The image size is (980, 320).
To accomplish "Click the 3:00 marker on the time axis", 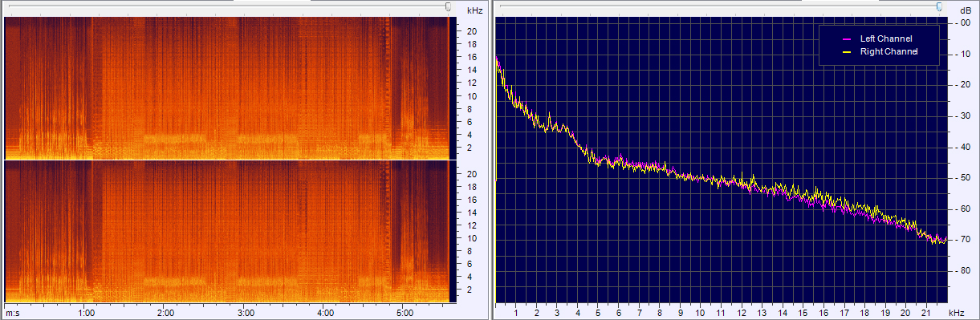I will pos(246,313).
